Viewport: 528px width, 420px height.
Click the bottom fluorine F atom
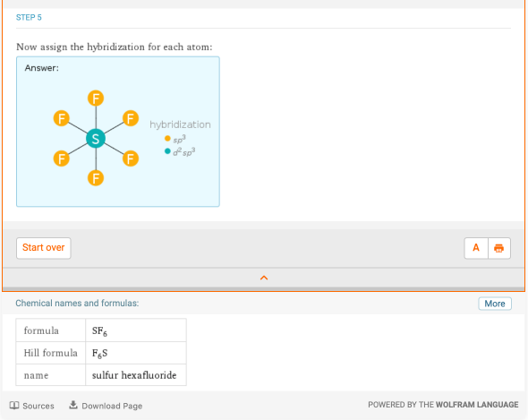[x=96, y=178]
